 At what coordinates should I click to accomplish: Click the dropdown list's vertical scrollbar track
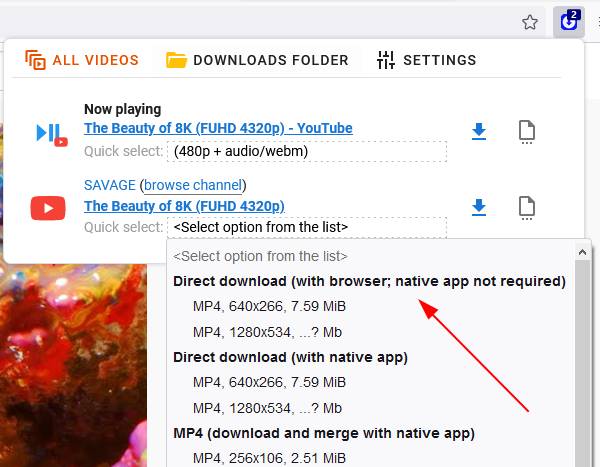[x=583, y=364]
